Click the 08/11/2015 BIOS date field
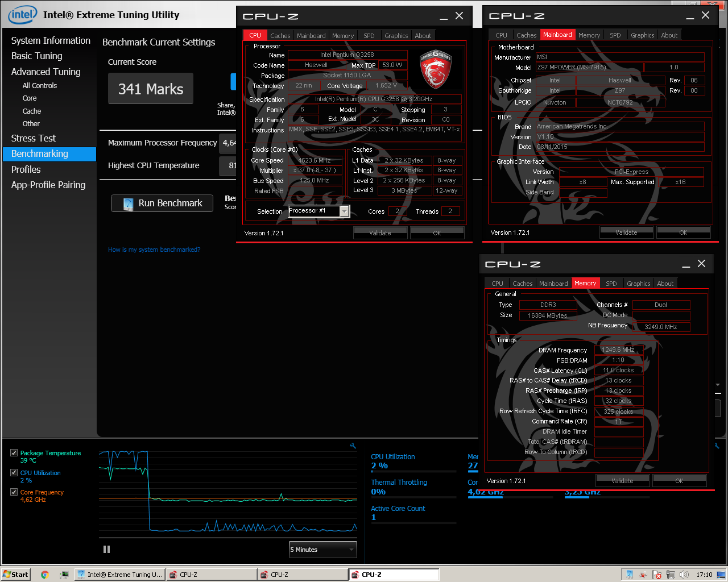The image size is (728, 582). point(620,147)
